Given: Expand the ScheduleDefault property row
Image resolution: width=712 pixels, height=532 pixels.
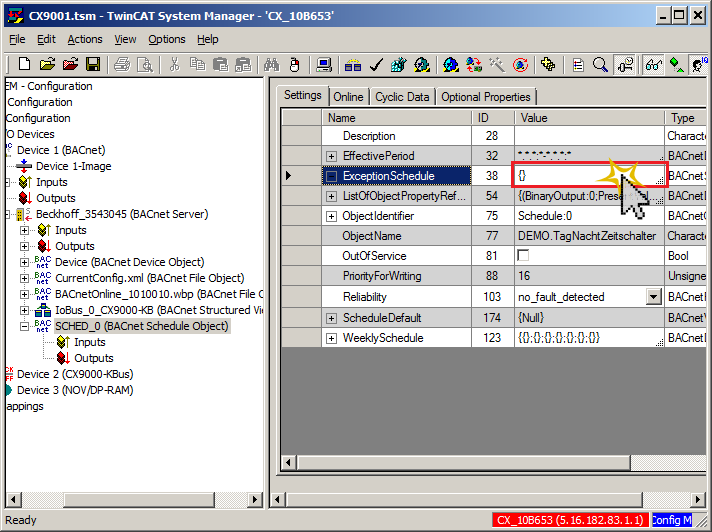Looking at the screenshot, I should [331, 318].
